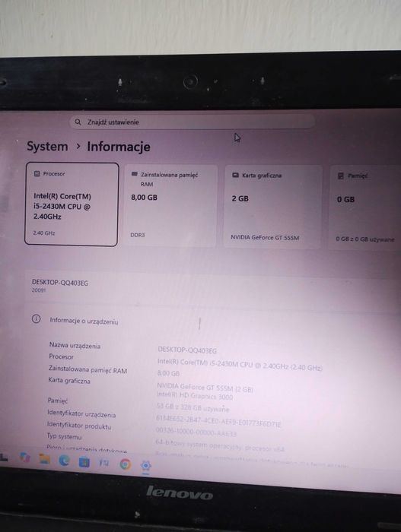Click the Settings gear taskbar icon
Image resolution: width=401 pixels, height=532 pixels.
pyautogui.click(x=146, y=466)
